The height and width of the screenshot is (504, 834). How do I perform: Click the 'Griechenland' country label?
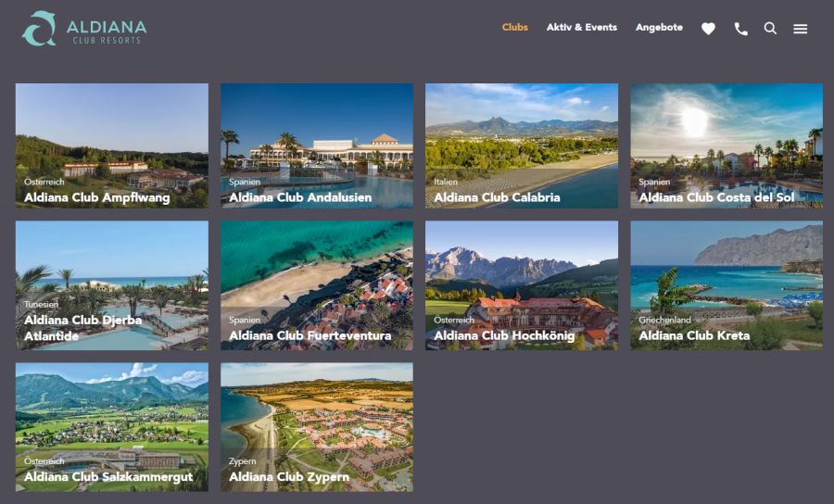coord(664,320)
